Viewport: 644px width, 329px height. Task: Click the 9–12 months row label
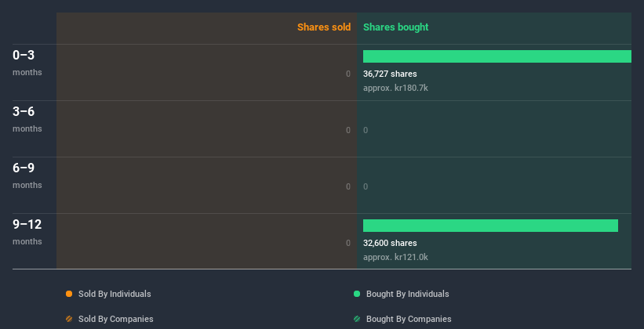point(27,232)
